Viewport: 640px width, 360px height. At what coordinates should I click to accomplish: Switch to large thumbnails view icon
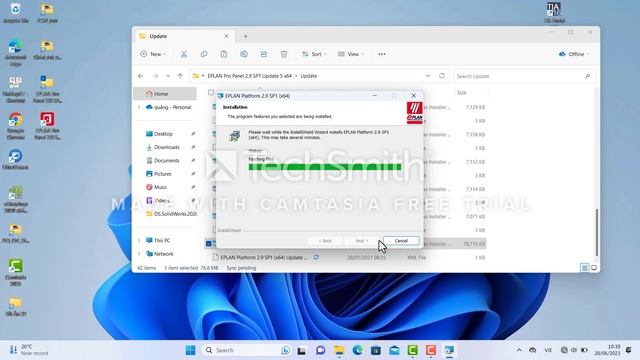click(594, 268)
